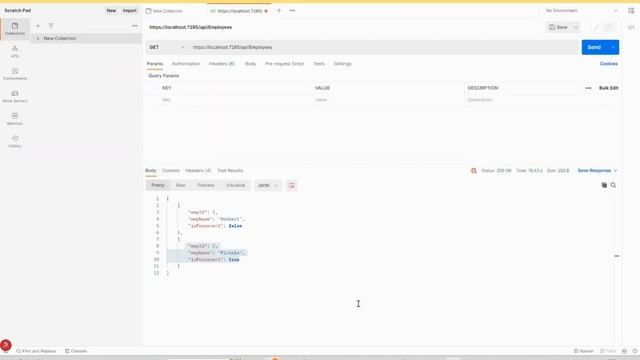Screen dimensions: 640x360
Task: Select the response Cookies tab
Action: 171,171
